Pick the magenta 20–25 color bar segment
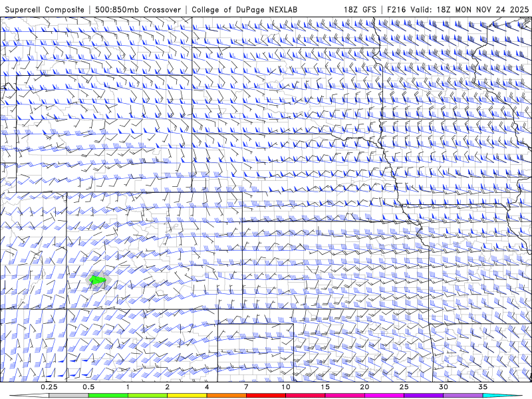 [384, 396]
